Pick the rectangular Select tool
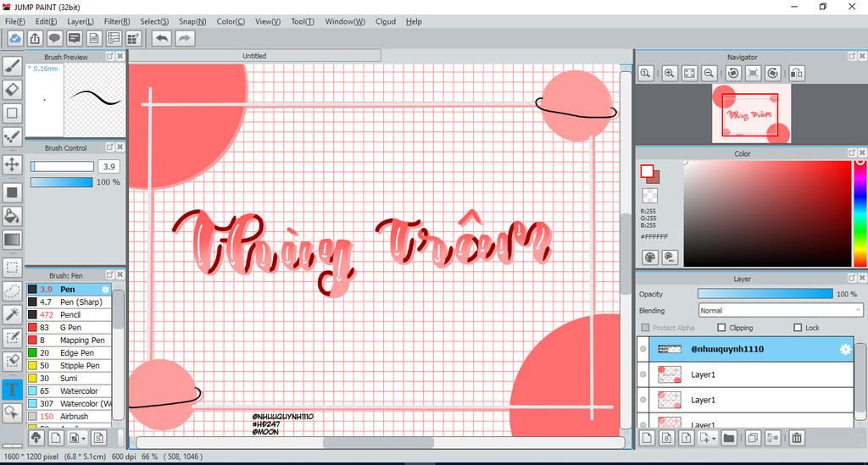Screen dimensions: 868x465 pos(12,268)
